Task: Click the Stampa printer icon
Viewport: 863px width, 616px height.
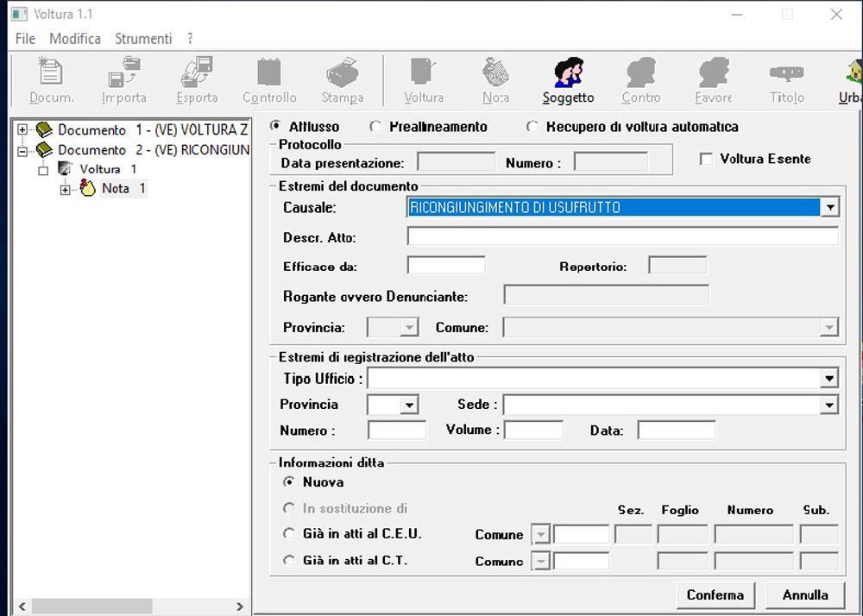Action: pyautogui.click(x=343, y=72)
